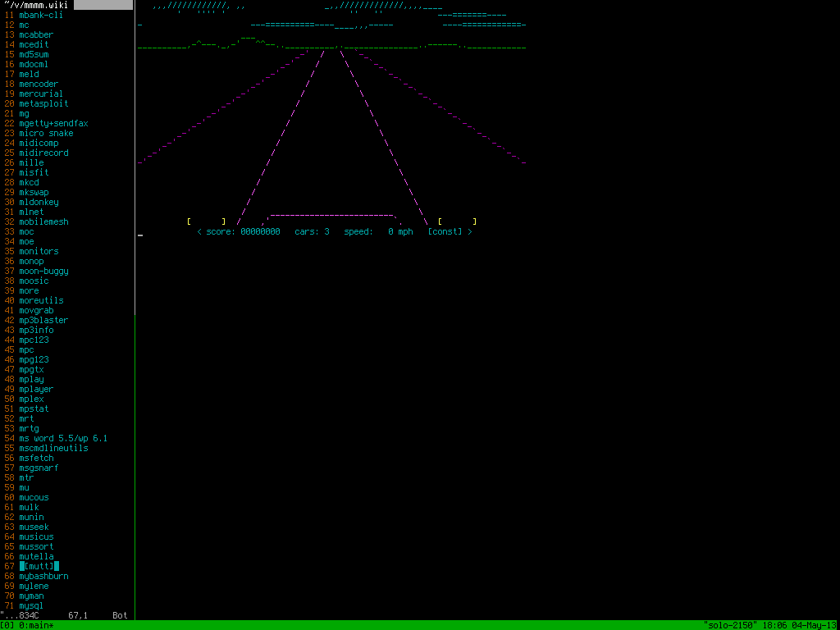This screenshot has height=630, width=840.
Task: Click the 'mobilemesh' entry
Action: coord(44,221)
